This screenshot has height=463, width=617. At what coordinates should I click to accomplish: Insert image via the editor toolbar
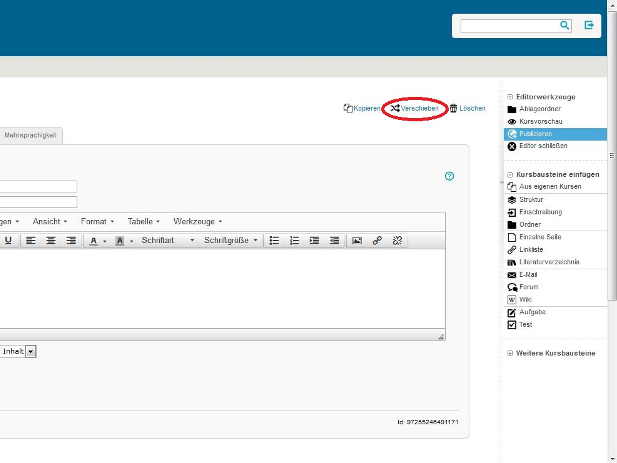coord(357,240)
